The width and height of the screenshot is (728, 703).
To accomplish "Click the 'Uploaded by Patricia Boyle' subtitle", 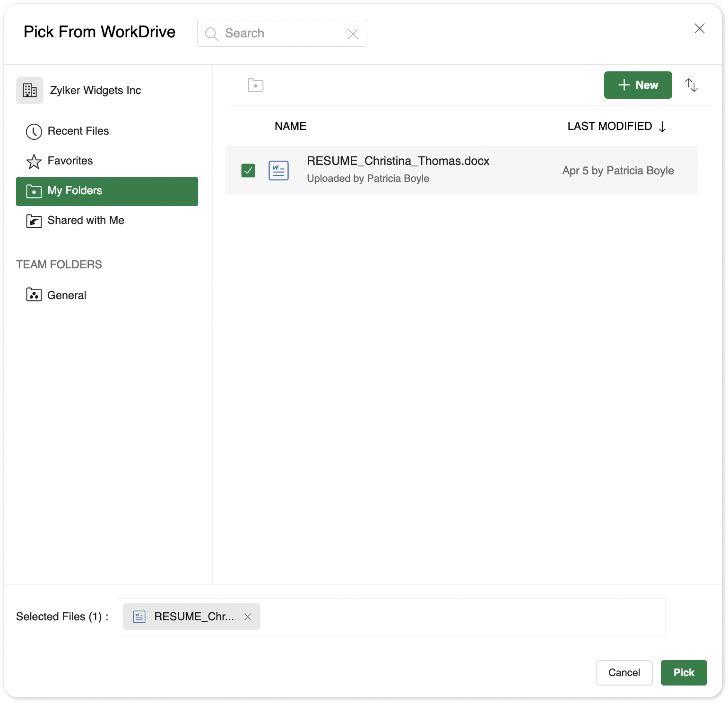I will 368,179.
